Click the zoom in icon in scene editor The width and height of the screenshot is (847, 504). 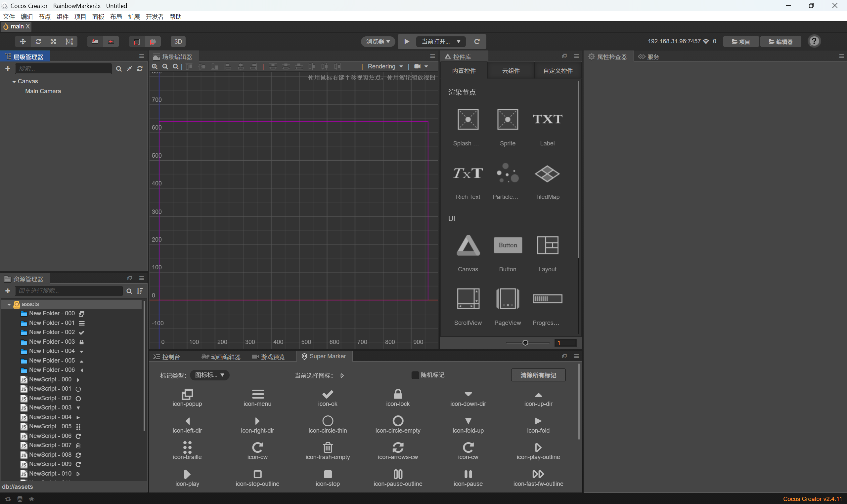click(x=155, y=66)
